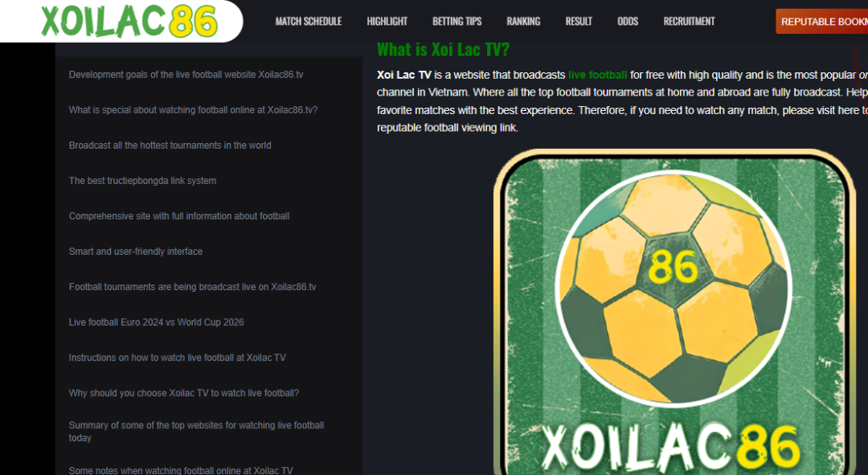Open the Betting Tips page
This screenshot has width=868, height=475.
pyautogui.click(x=457, y=22)
